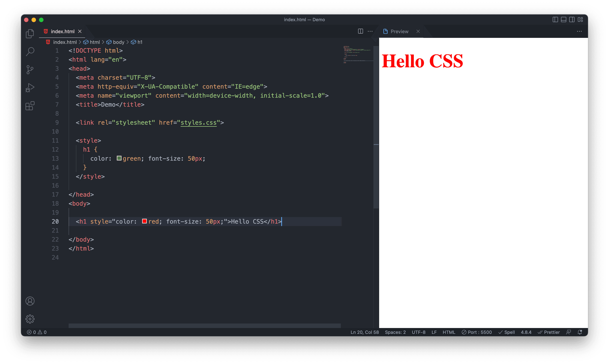Open editor More Actions ellipsis menu
This screenshot has width=609, height=364.
[370, 31]
